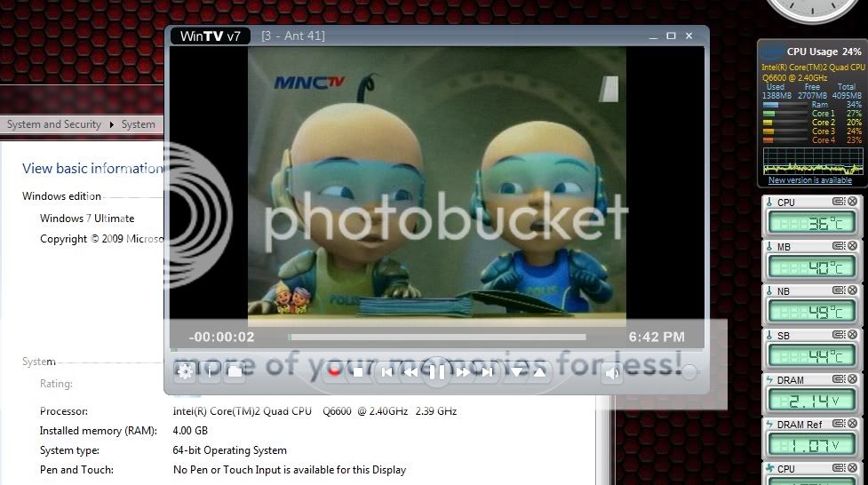
Task: Close the SB temperature sensor panel
Action: coord(853,334)
